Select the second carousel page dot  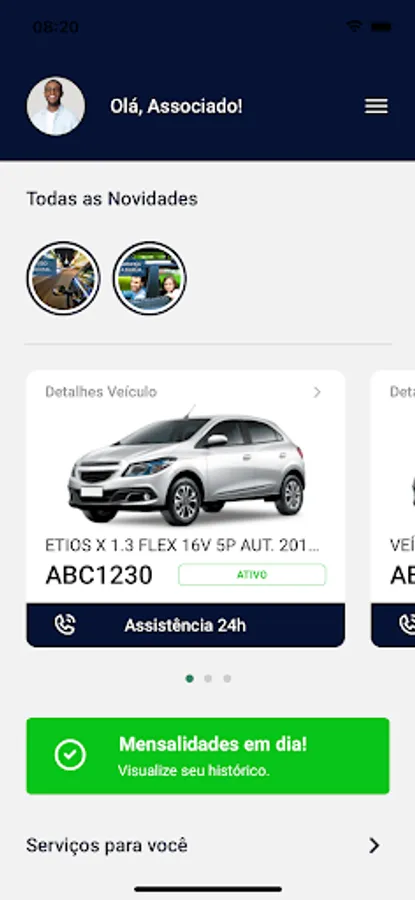coord(208,678)
